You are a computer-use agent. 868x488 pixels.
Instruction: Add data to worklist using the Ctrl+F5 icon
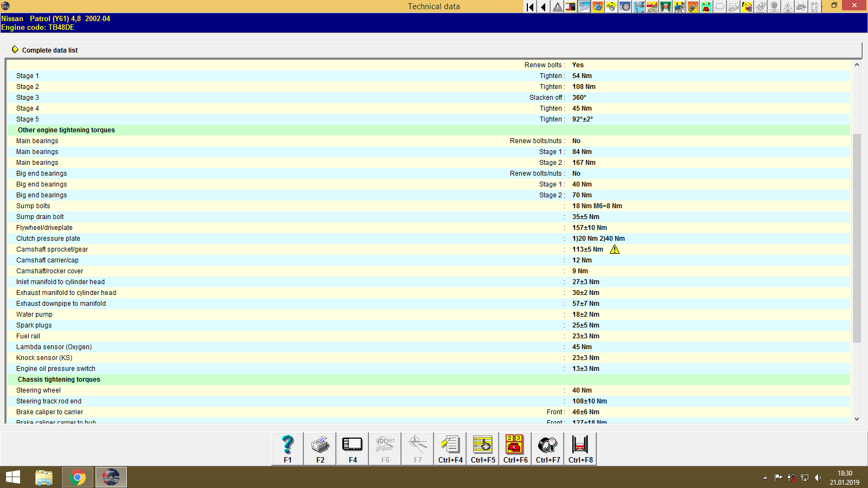click(482, 448)
